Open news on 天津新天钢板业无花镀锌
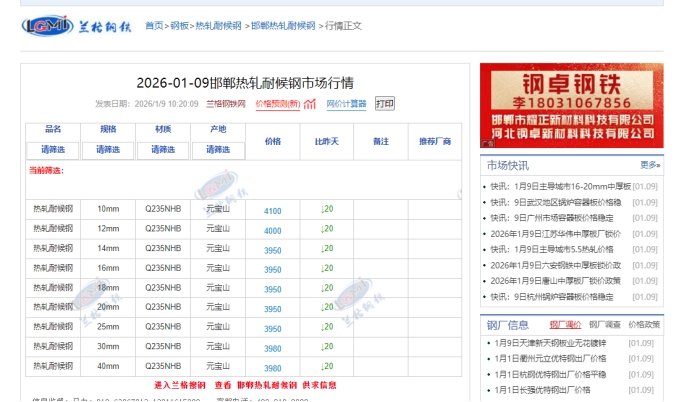The width and height of the screenshot is (692, 402). click(x=557, y=343)
